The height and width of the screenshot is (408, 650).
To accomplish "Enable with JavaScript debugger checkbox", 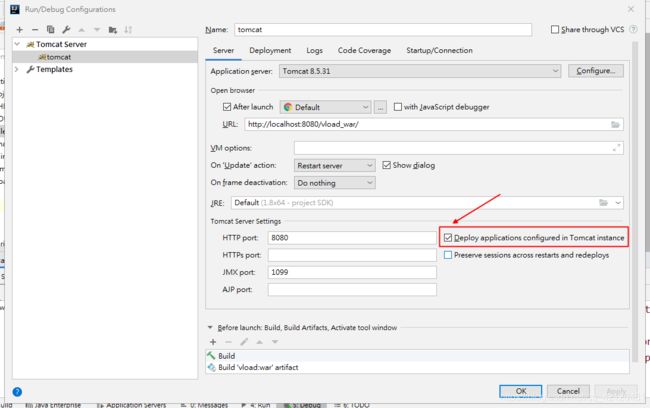I will [398, 107].
